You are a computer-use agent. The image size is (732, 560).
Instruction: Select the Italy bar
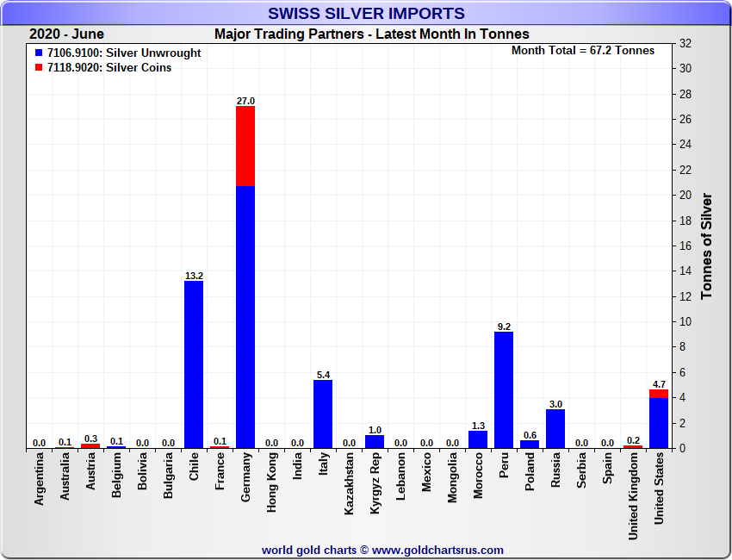coord(323,414)
